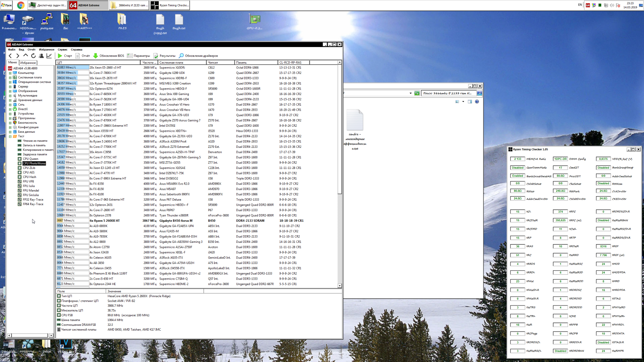644x362 pixels.
Task: Open Обновления BIOS green download arrow
Action: tap(96, 56)
